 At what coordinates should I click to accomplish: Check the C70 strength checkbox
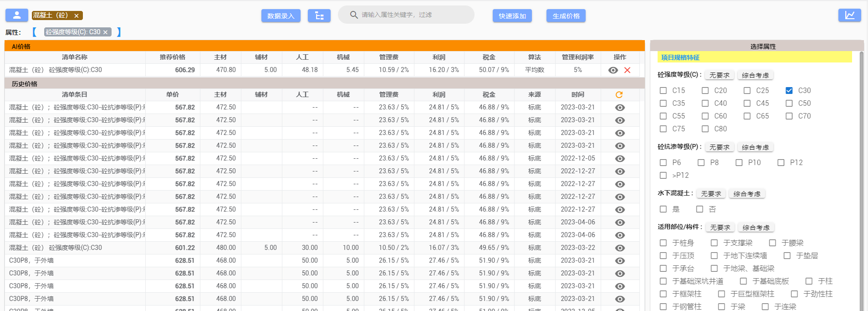[789, 116]
